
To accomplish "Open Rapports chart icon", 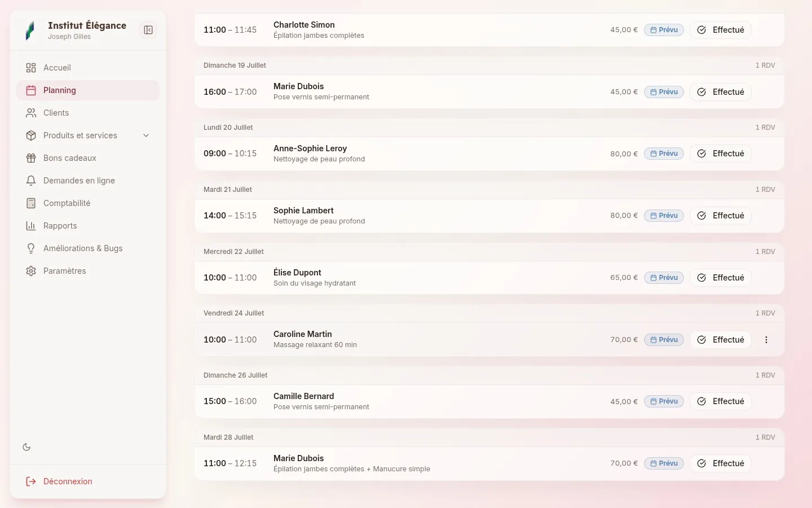I will [x=31, y=226].
